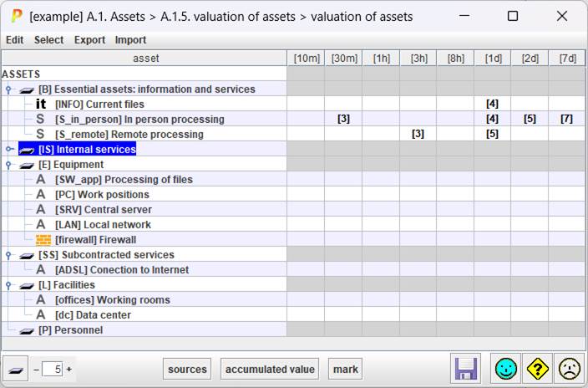This screenshot has height=388, width=588.
Task: Click the S icon of Remote processing
Action: 40,134
